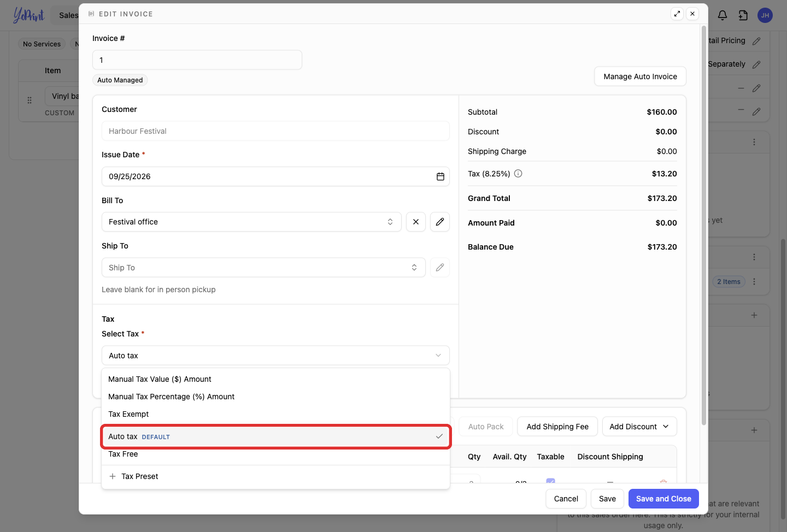
Task: Click the Auto Managed badge
Action: click(120, 80)
